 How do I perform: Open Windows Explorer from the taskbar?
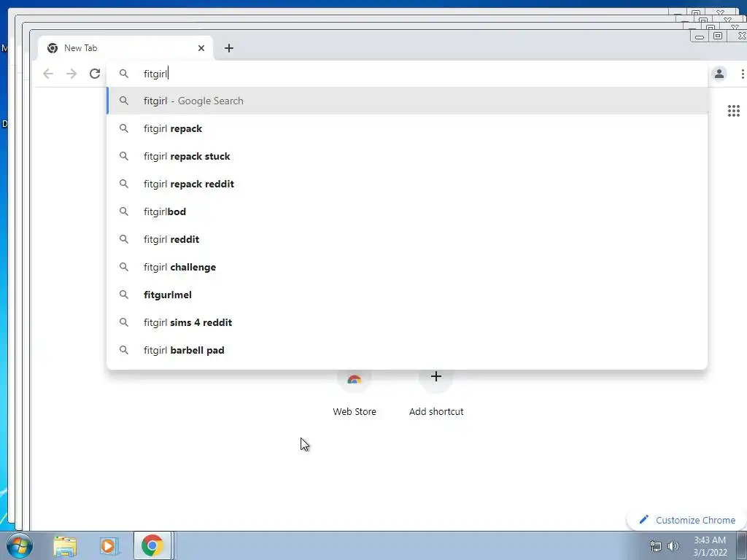click(65, 546)
